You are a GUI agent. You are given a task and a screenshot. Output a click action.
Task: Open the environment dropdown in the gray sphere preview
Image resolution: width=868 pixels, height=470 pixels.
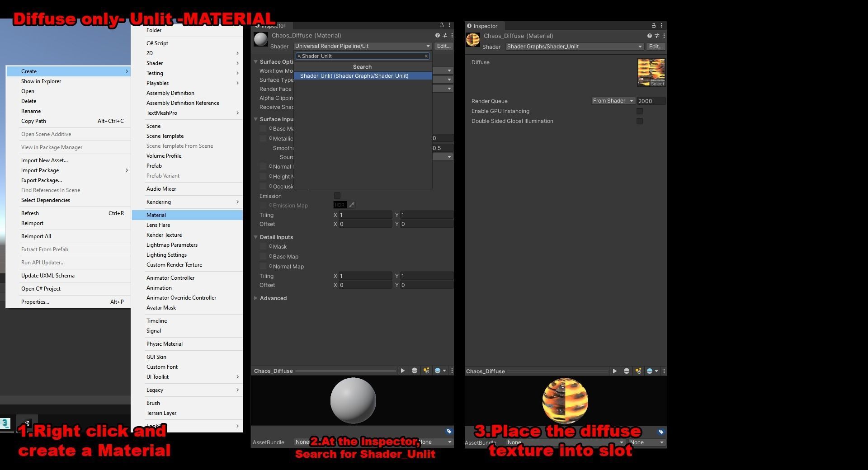(440, 371)
